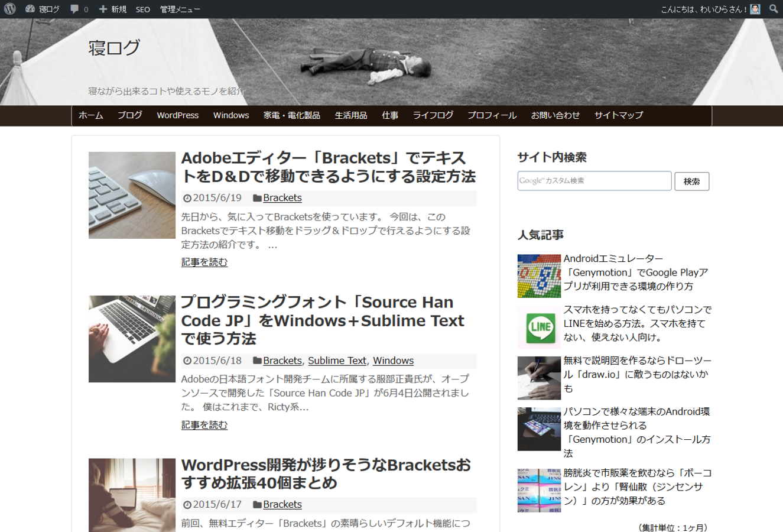Open the 仕事 navigation item
783x532 pixels.
click(390, 115)
